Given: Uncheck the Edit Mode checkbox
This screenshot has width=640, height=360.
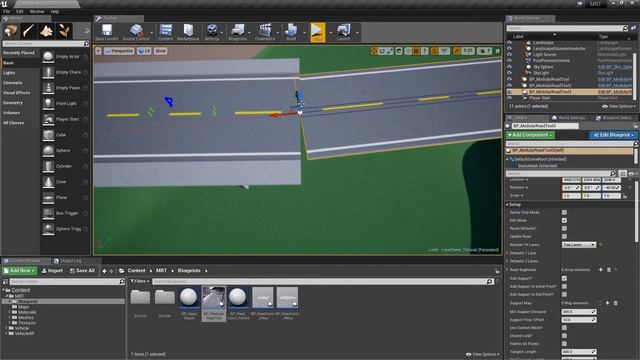Looking at the screenshot, I should [564, 220].
